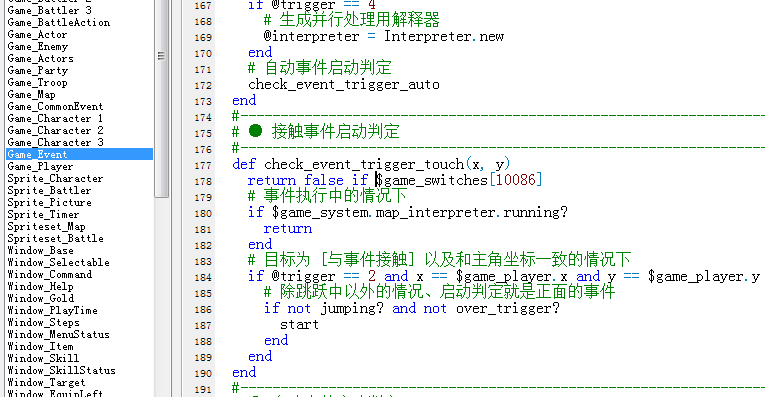Click the 'start' statement on line 187
Screen dimensions: 765x397
pos(299,324)
